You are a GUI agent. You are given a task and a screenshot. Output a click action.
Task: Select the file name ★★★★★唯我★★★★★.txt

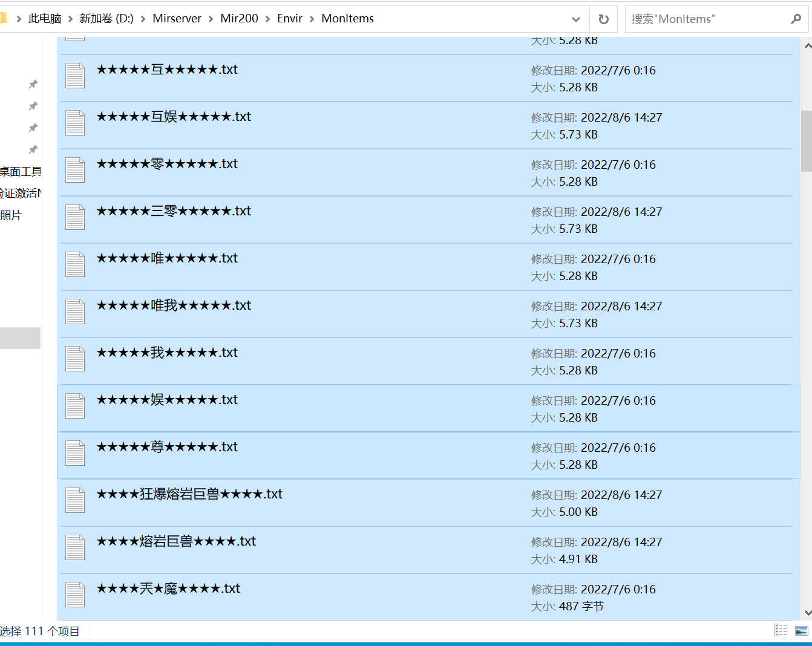click(x=174, y=305)
